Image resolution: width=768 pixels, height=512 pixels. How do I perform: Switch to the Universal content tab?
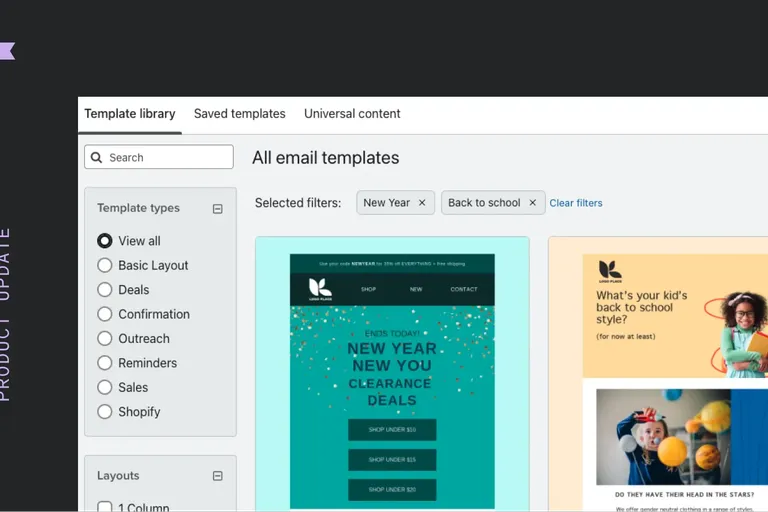pyautogui.click(x=352, y=114)
